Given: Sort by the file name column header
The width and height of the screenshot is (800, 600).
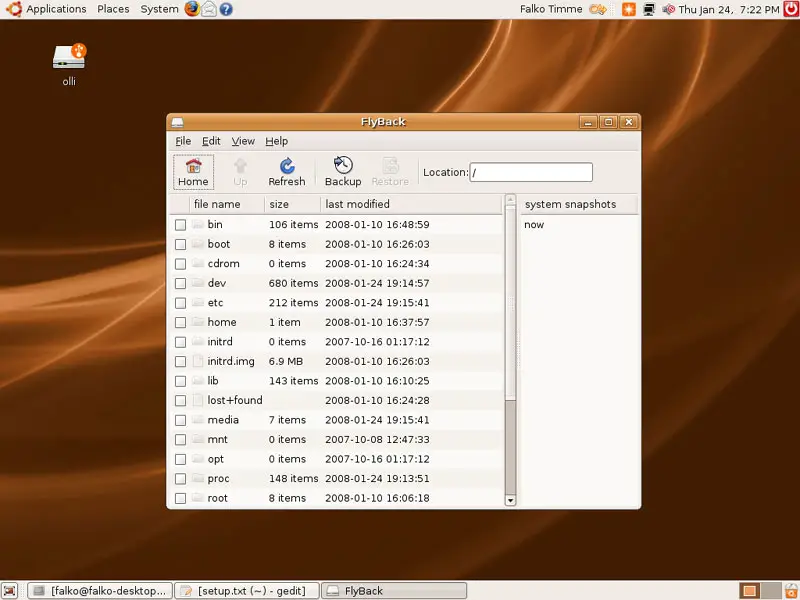Looking at the screenshot, I should tap(227, 204).
